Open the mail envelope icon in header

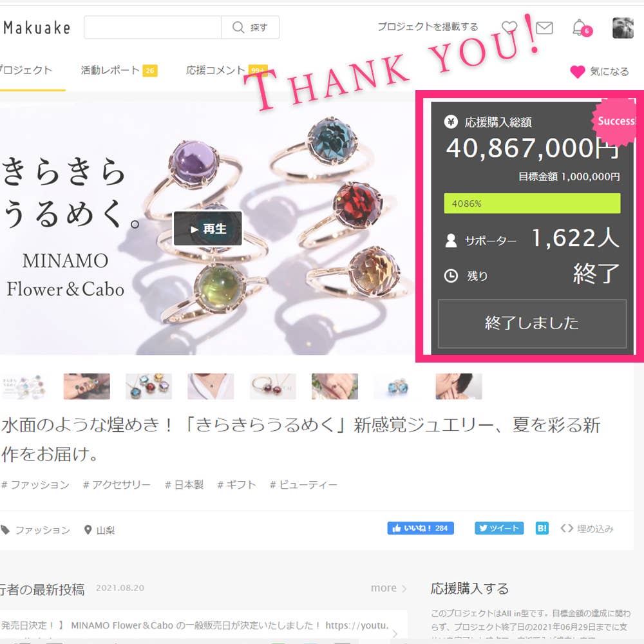544,28
